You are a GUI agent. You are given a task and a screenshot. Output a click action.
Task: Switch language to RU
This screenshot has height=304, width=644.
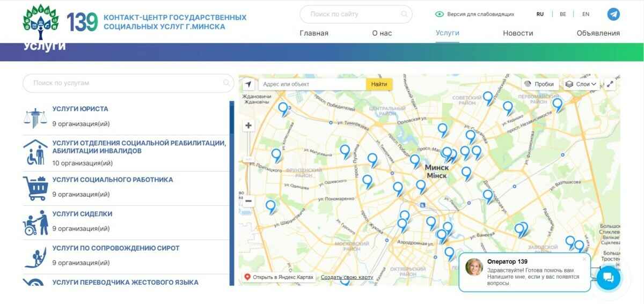pos(540,14)
